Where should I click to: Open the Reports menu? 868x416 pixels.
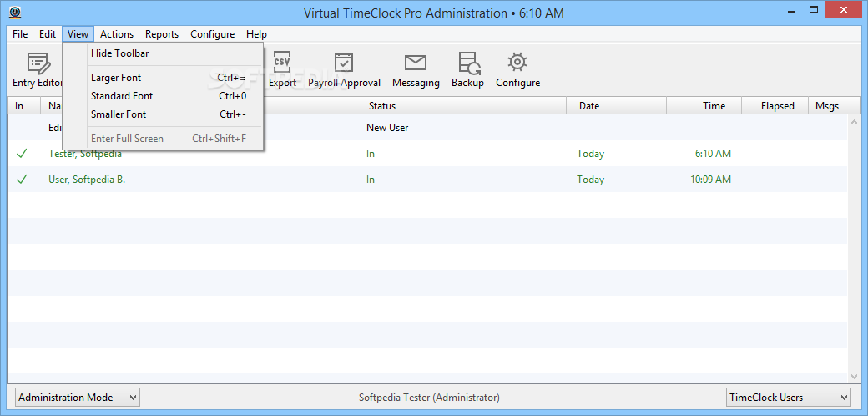162,33
